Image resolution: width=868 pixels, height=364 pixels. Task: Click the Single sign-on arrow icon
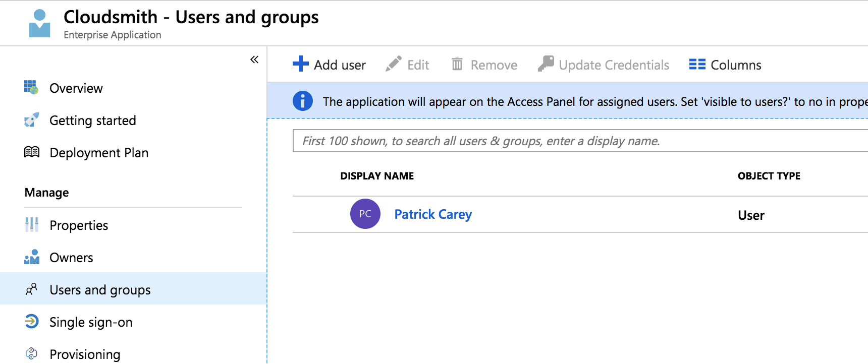pyautogui.click(x=32, y=322)
